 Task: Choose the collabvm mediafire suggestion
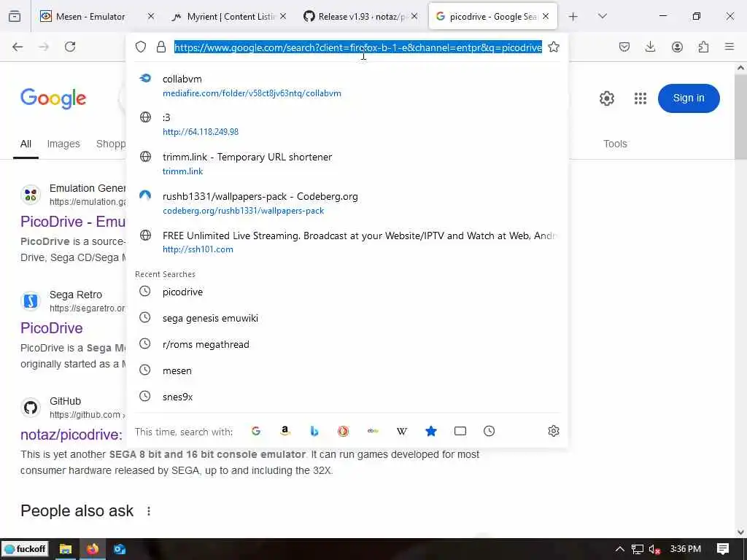point(347,86)
